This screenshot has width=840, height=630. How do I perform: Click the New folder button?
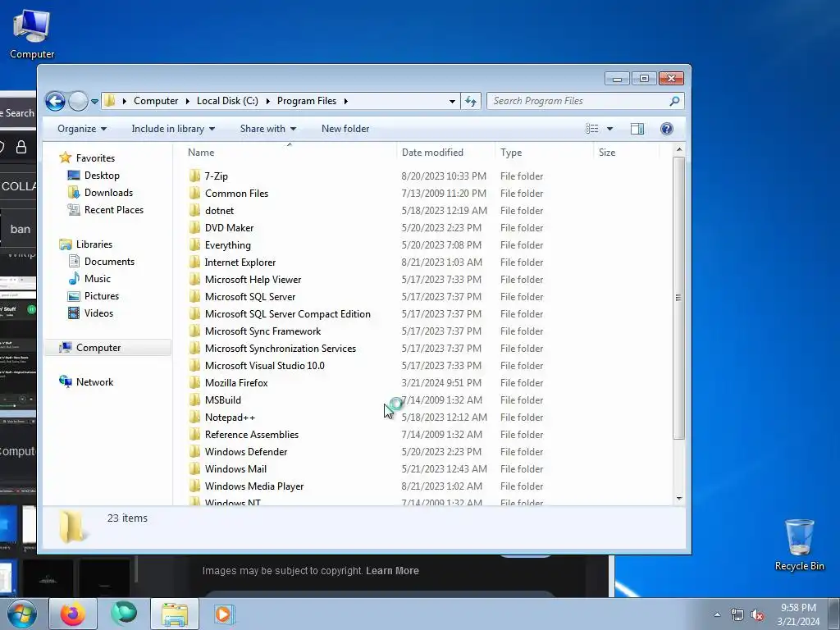click(x=345, y=129)
